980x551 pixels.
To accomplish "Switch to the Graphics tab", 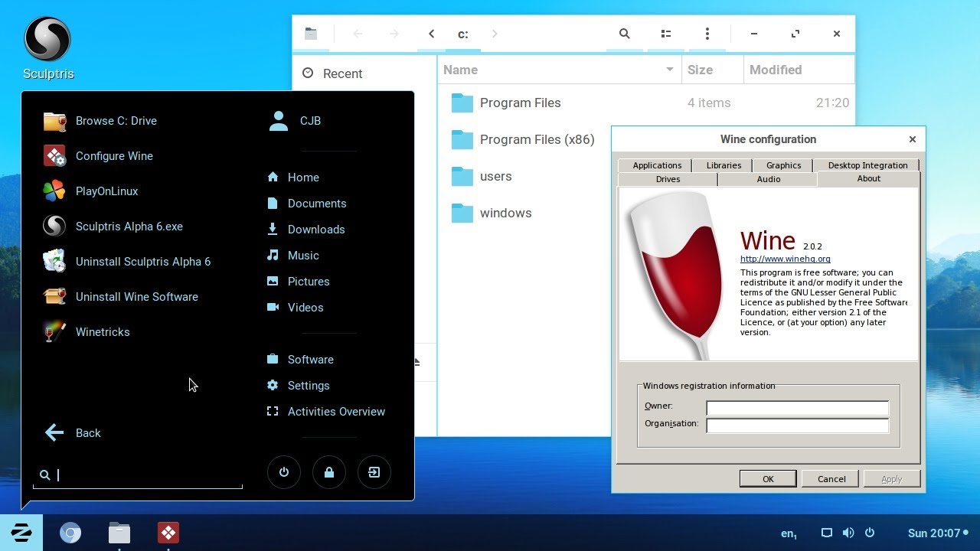I will pyautogui.click(x=782, y=165).
